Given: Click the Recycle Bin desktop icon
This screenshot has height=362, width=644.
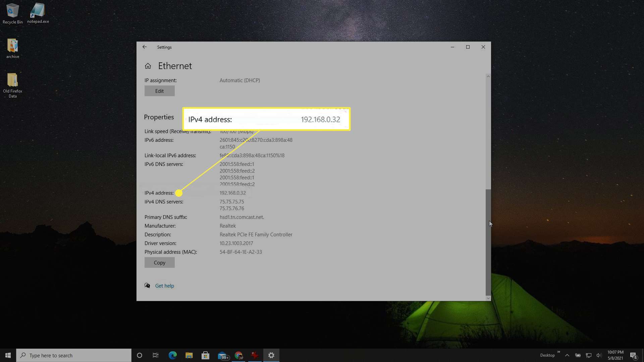Looking at the screenshot, I should [12, 10].
